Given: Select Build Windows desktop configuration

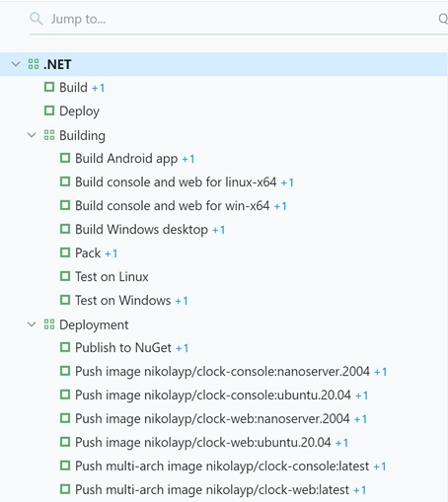Looking at the screenshot, I should (x=141, y=229).
